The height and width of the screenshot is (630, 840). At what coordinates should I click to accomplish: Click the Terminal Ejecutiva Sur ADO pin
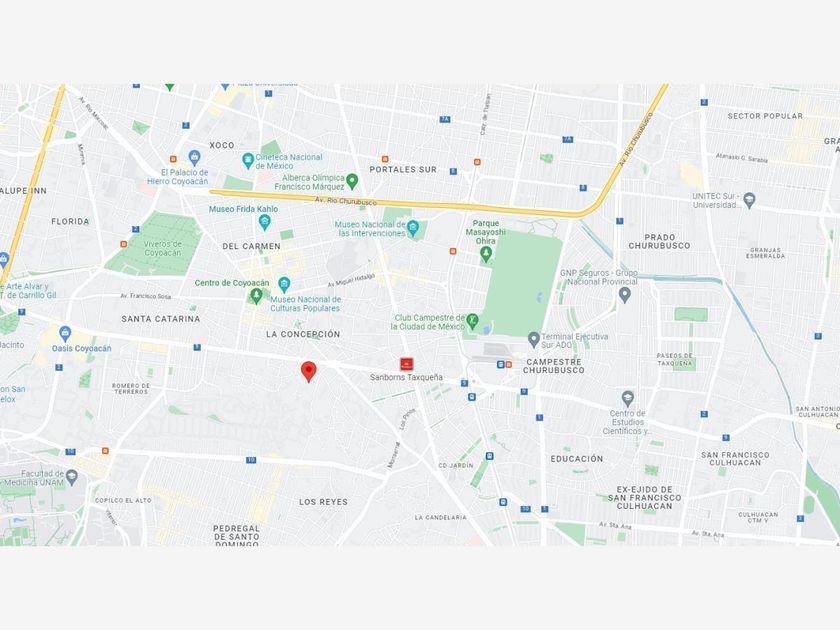point(534,339)
